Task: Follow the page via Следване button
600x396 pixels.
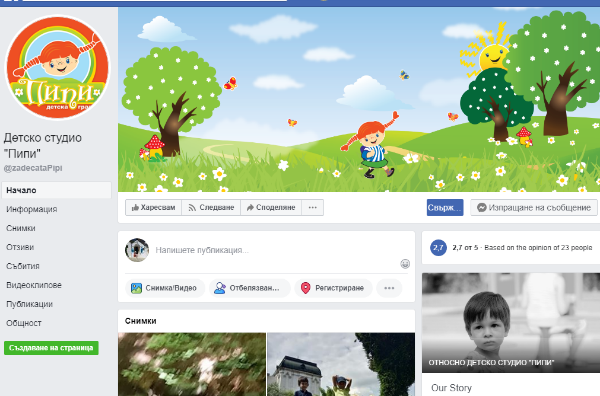Action: (x=211, y=207)
